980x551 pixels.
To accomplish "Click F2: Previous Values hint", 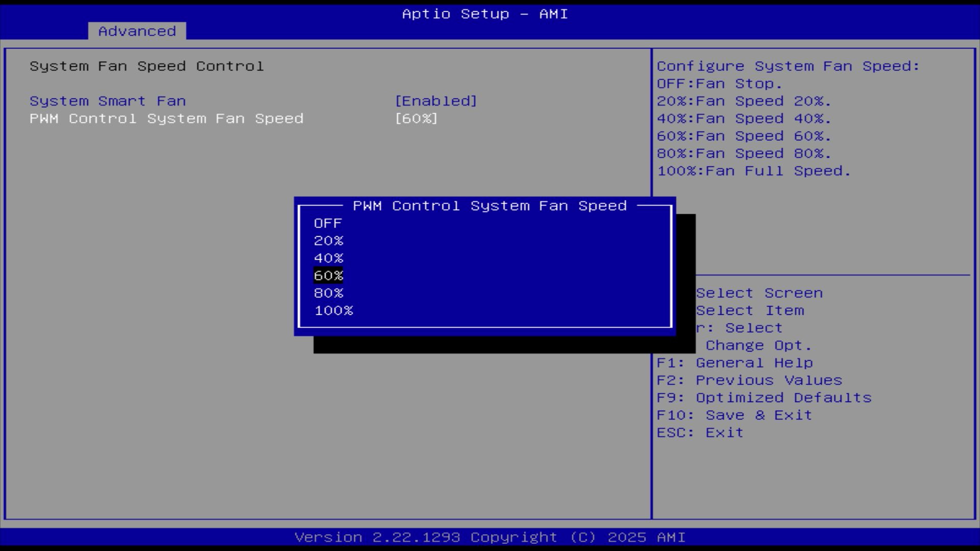I will [749, 380].
